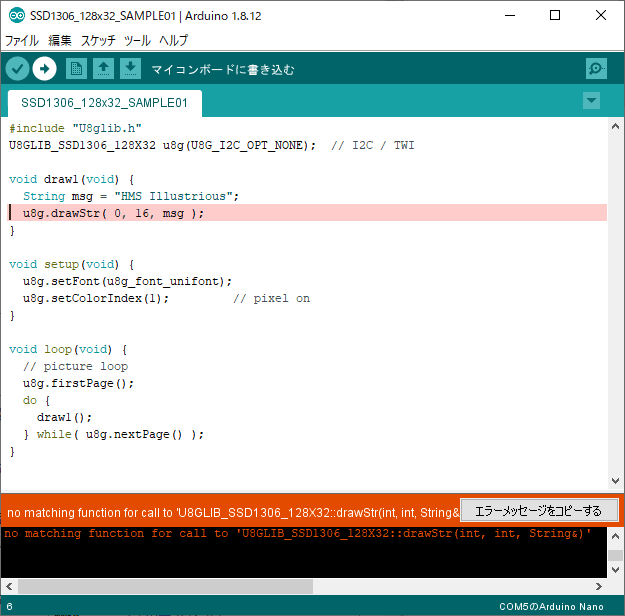Click COM5のArduino Nano status text

pos(551,606)
